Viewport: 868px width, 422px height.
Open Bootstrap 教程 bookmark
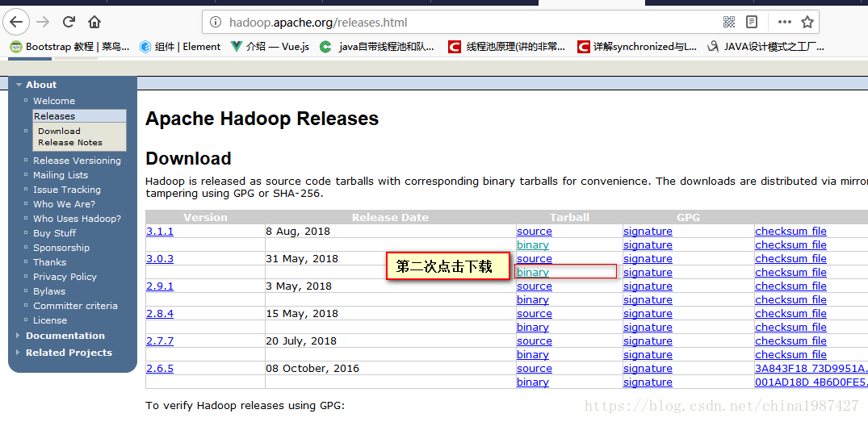click(x=70, y=47)
